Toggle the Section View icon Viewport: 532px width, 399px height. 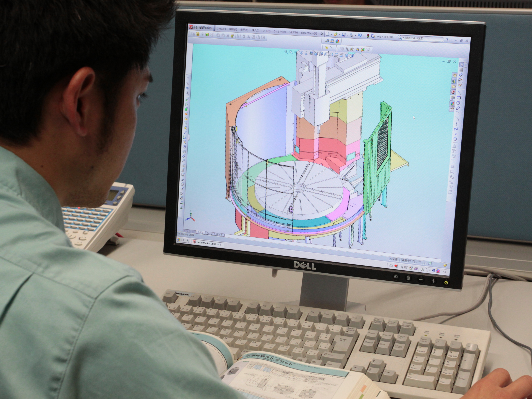pos(311,53)
